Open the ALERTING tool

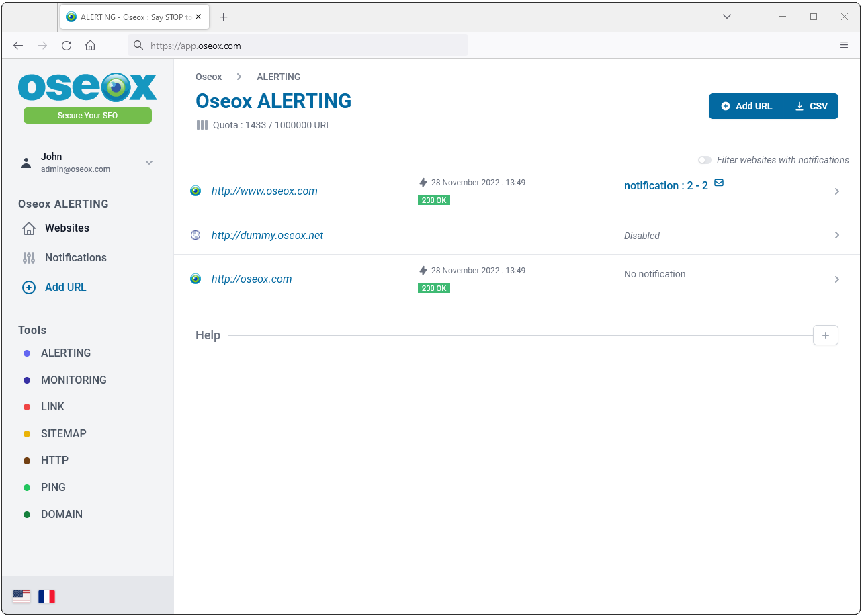(x=66, y=353)
